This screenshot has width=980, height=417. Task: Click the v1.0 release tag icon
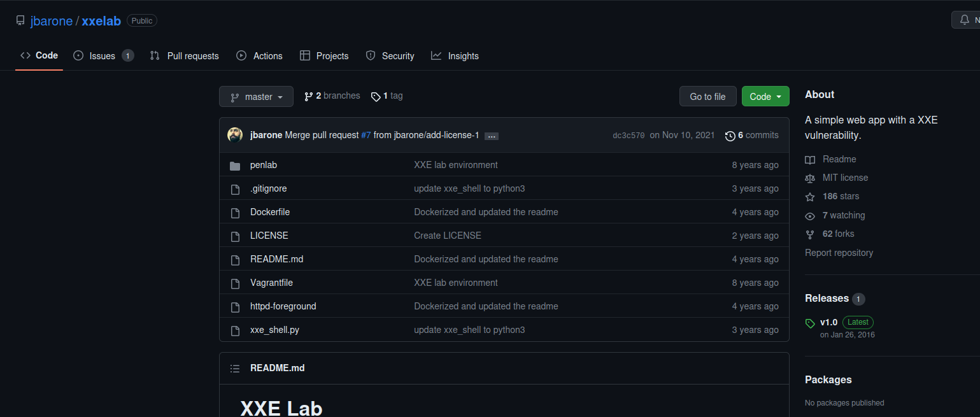coord(810,323)
